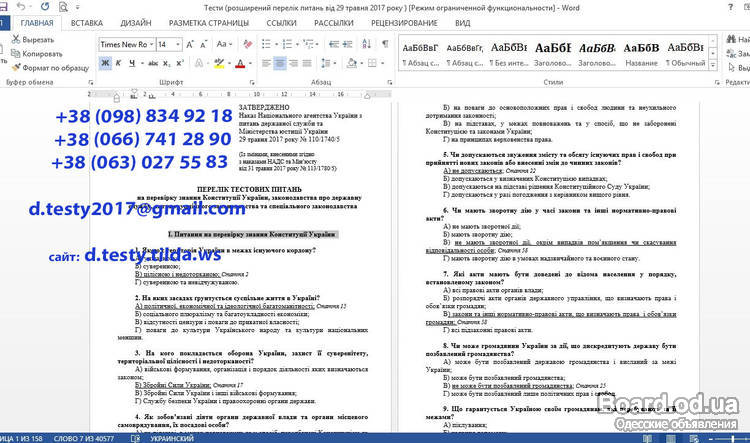750x443 pixels.
Task: Open change case Aa dropdown
Action: 224,44
